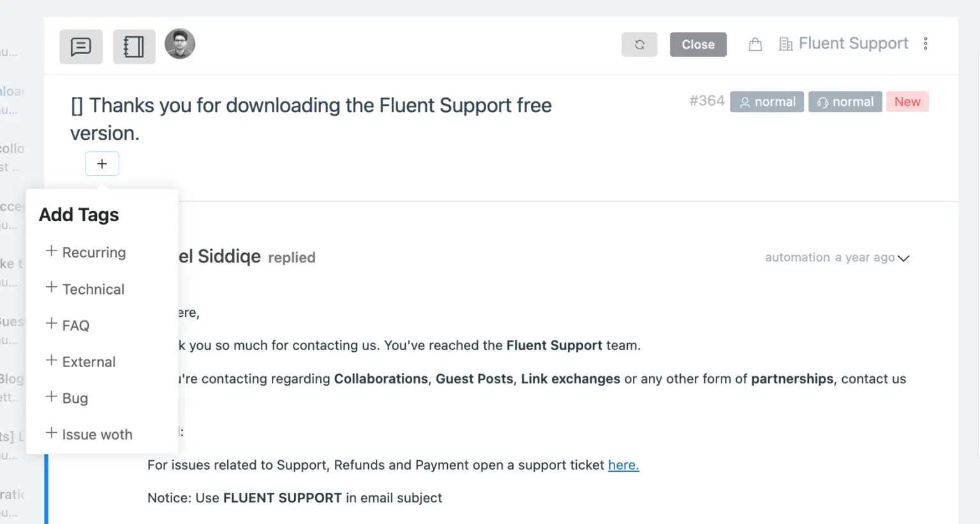Screen dimensions: 980x524
Task: Add the FAQ tag
Action: point(68,326)
